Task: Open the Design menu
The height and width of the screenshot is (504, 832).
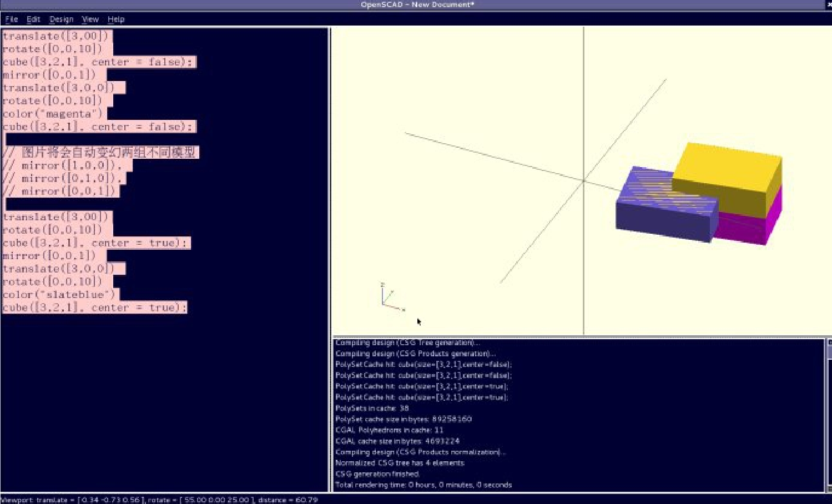Action: [x=61, y=19]
